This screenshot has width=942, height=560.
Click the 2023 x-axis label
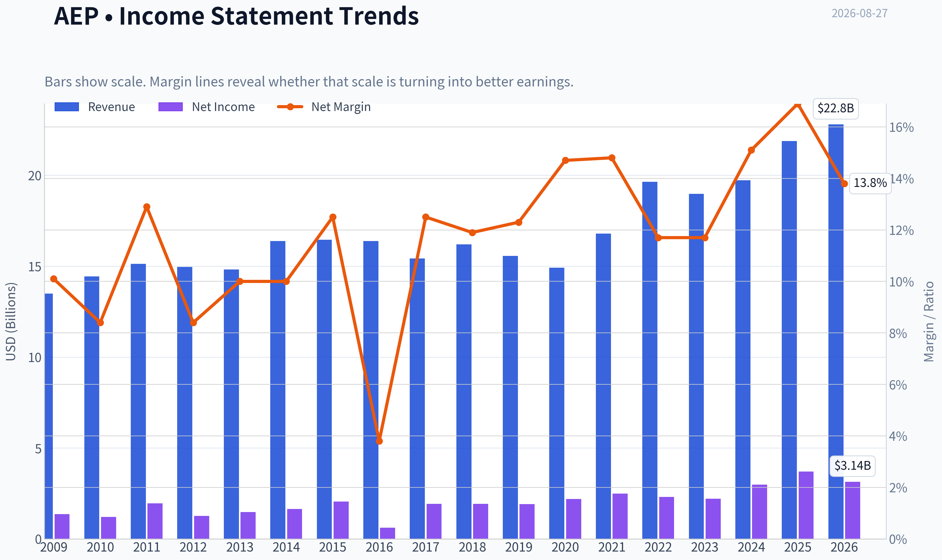pyautogui.click(x=705, y=547)
